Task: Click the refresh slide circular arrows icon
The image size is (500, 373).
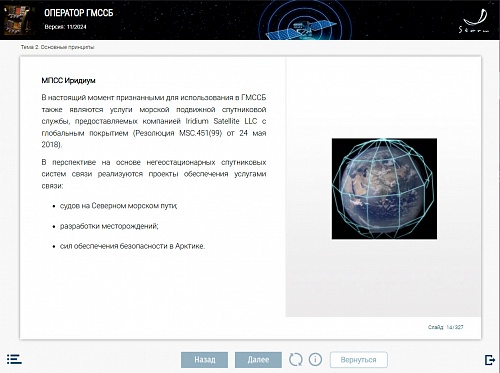Action: [296, 359]
